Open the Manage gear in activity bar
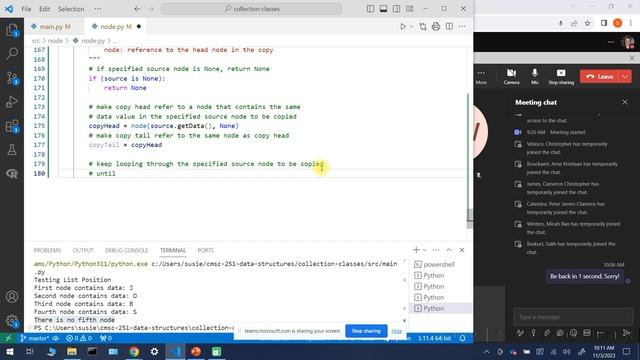 coord(12,321)
